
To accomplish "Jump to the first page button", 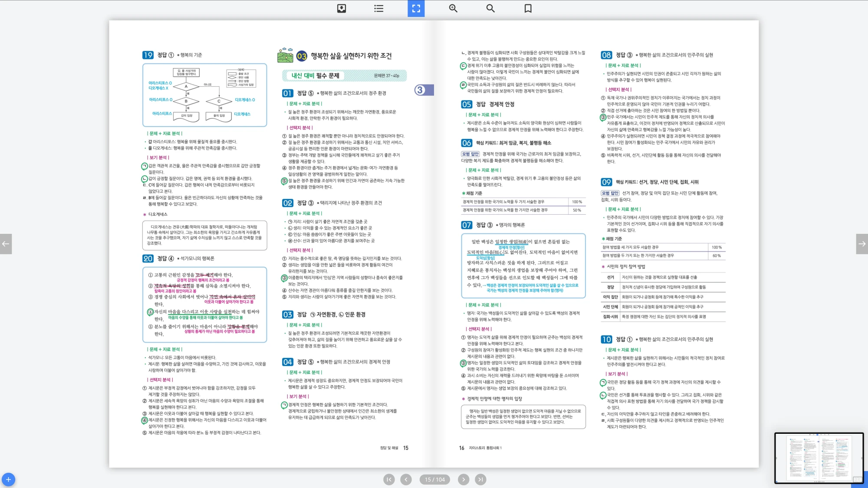I will point(389,479).
